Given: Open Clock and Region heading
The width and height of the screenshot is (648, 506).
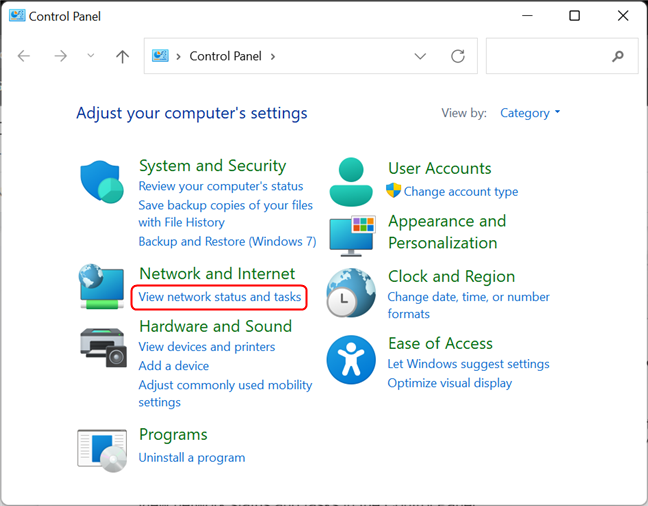Looking at the screenshot, I should click(x=451, y=277).
